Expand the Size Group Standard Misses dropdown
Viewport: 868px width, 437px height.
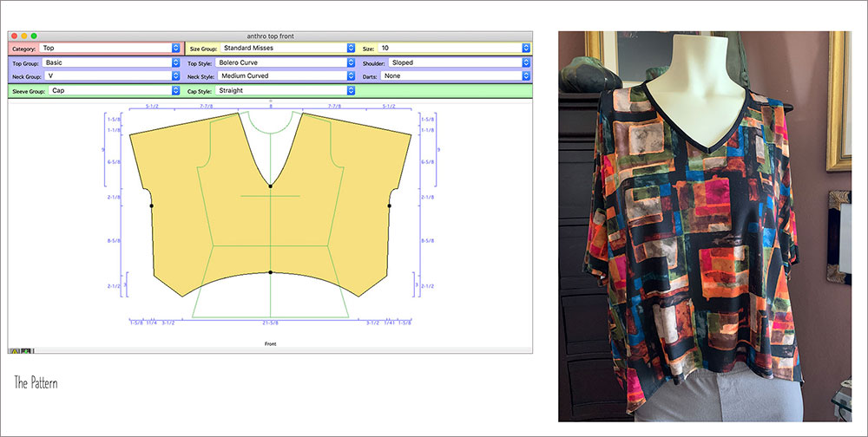(286, 49)
